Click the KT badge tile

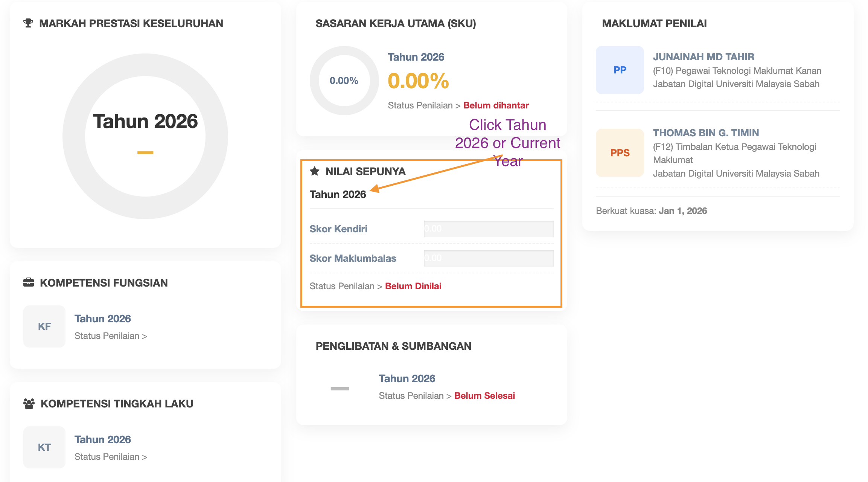coord(44,447)
